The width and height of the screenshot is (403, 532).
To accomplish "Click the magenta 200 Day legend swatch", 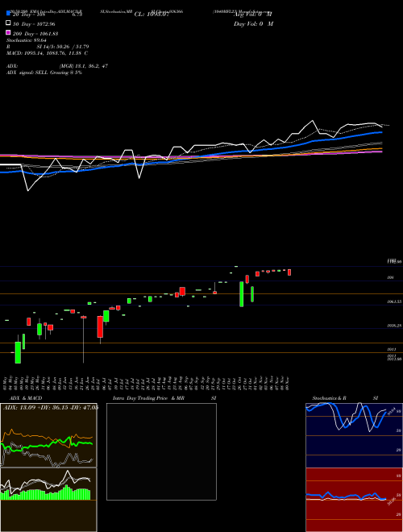I will (x=8, y=33).
